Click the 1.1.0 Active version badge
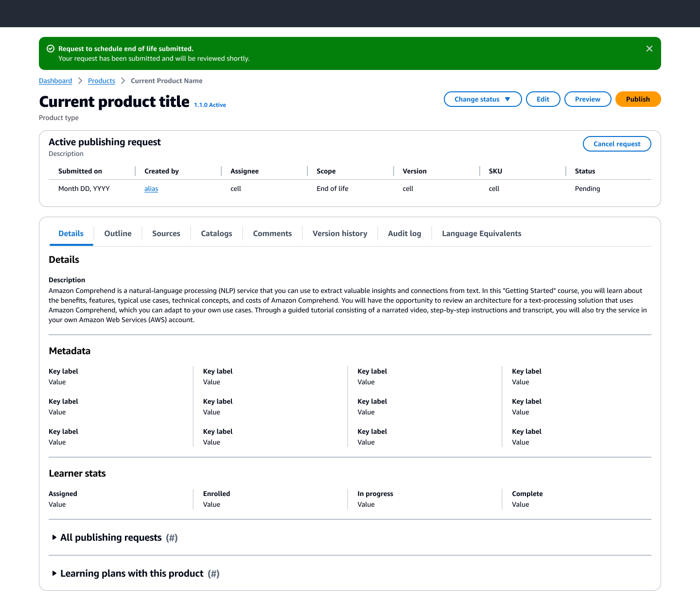700x599 pixels. 210,105
